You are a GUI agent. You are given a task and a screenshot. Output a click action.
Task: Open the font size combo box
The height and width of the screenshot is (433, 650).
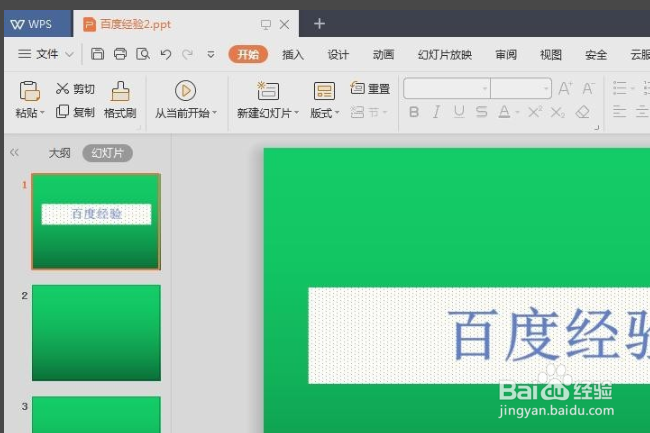click(521, 88)
